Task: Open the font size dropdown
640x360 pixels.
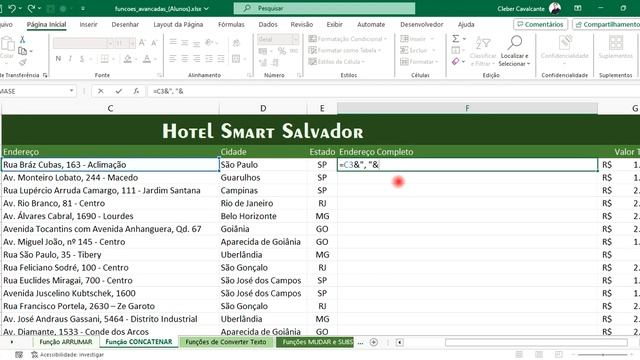Action: pos(132,43)
